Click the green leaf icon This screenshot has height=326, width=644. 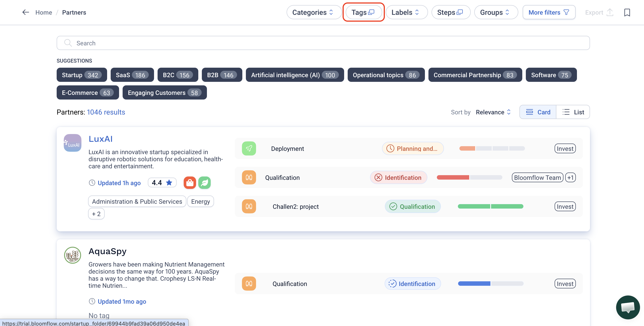[x=204, y=183]
